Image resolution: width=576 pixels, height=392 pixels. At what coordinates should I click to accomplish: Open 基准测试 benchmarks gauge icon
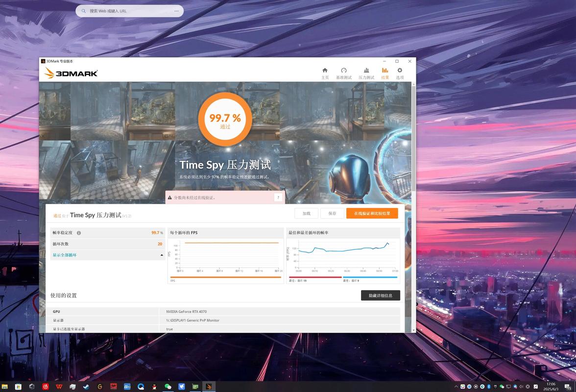pyautogui.click(x=343, y=73)
